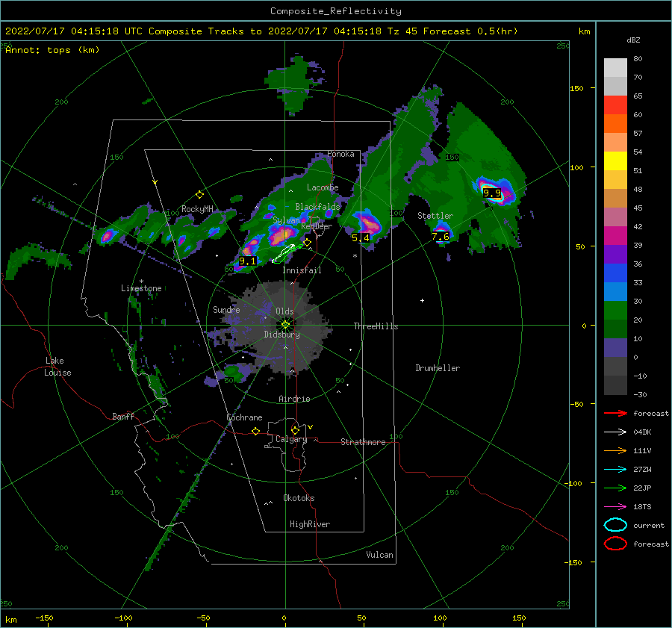672x628 pixels.
Task: Select the orange 111V track arrow
Action: 615,450
